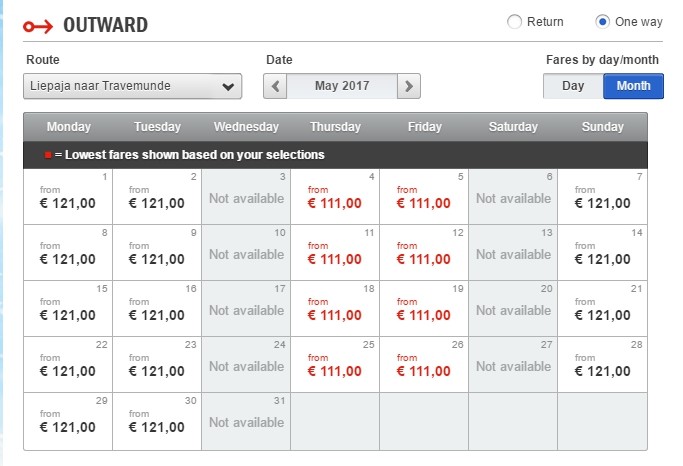Click the red Outward route arrow icon

point(39,25)
